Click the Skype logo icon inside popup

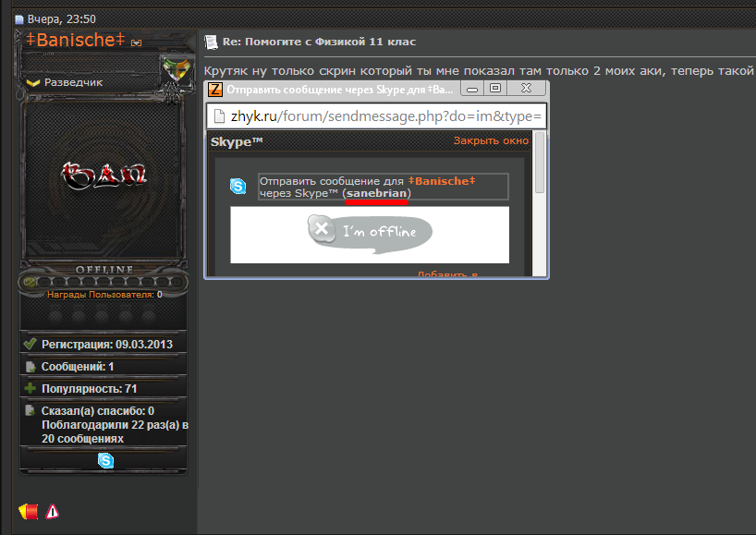click(238, 187)
